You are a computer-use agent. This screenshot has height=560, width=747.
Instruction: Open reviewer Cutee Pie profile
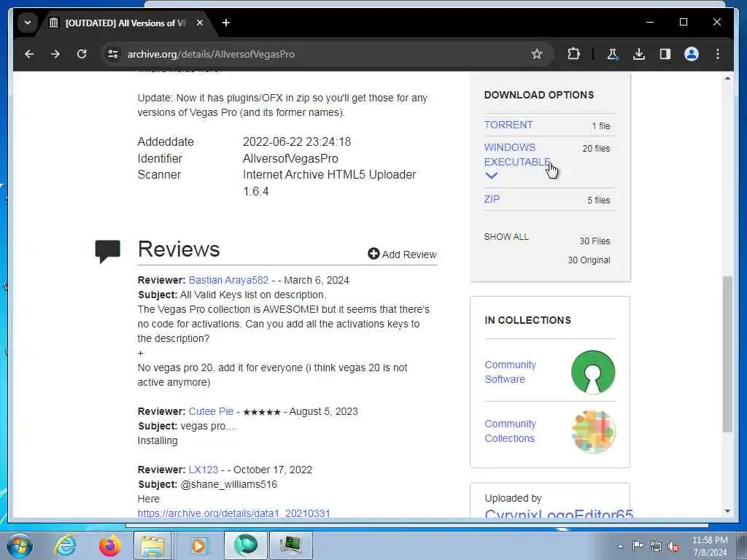pyautogui.click(x=211, y=411)
